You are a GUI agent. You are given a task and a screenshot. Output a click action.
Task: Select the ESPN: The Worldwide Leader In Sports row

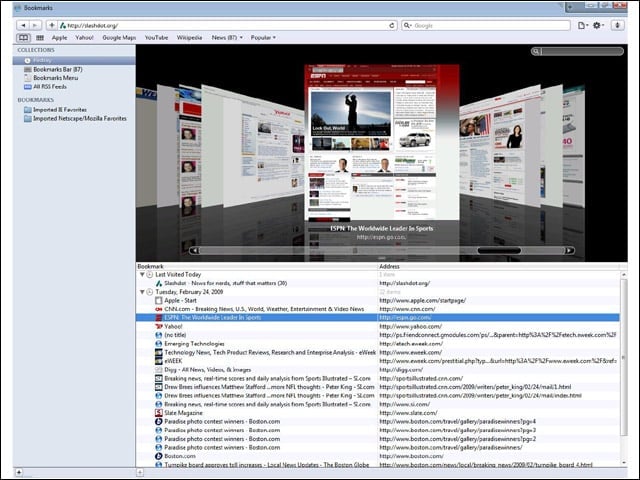pyautogui.click(x=378, y=318)
